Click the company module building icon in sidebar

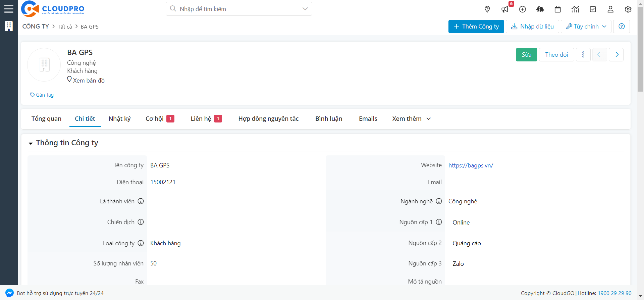(9, 26)
